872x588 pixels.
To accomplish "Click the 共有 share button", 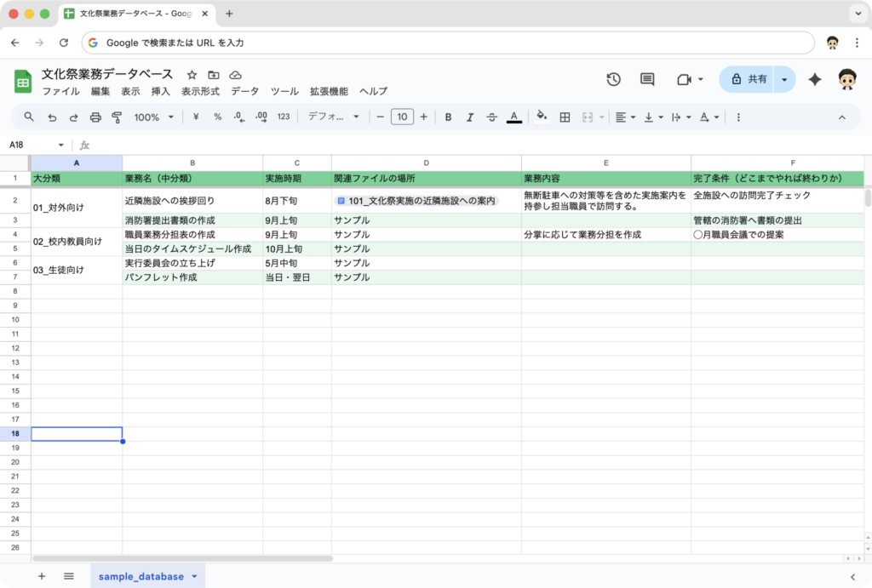I will (x=748, y=79).
